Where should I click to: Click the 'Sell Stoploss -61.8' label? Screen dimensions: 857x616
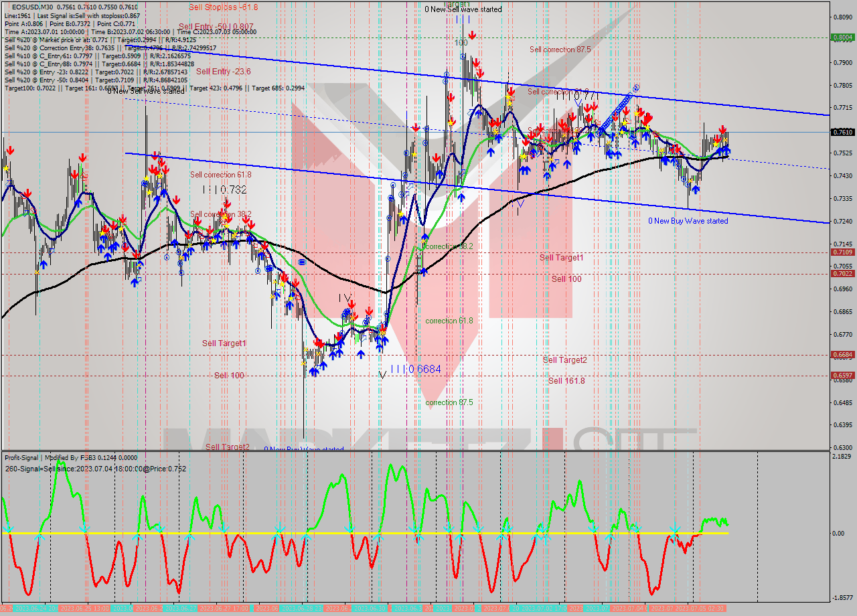coord(223,7)
